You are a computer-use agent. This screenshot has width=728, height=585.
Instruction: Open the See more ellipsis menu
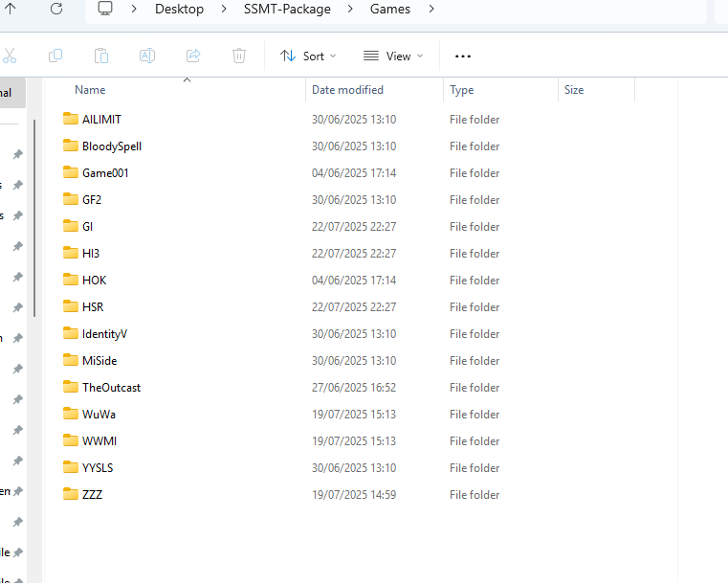(463, 56)
